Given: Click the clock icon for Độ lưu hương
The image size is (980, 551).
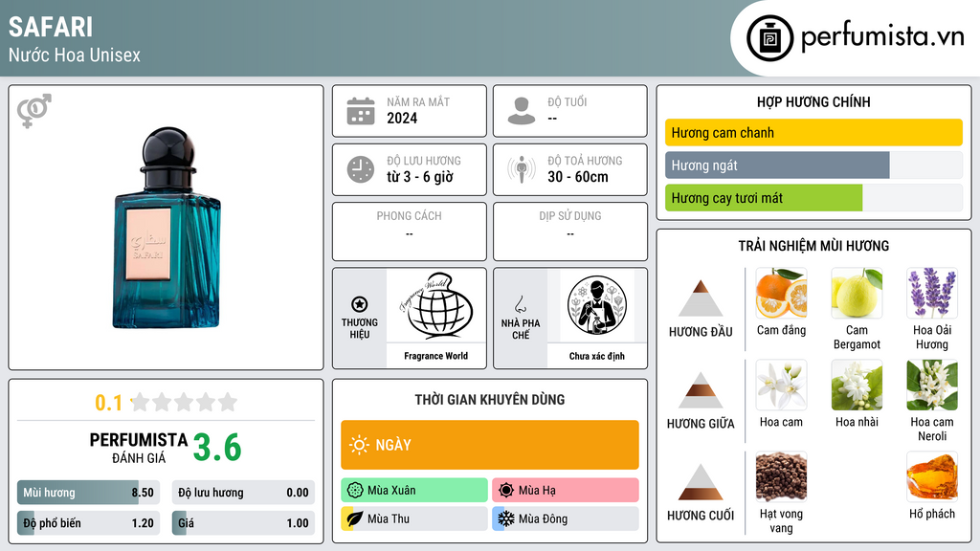Looking at the screenshot, I should (361, 169).
